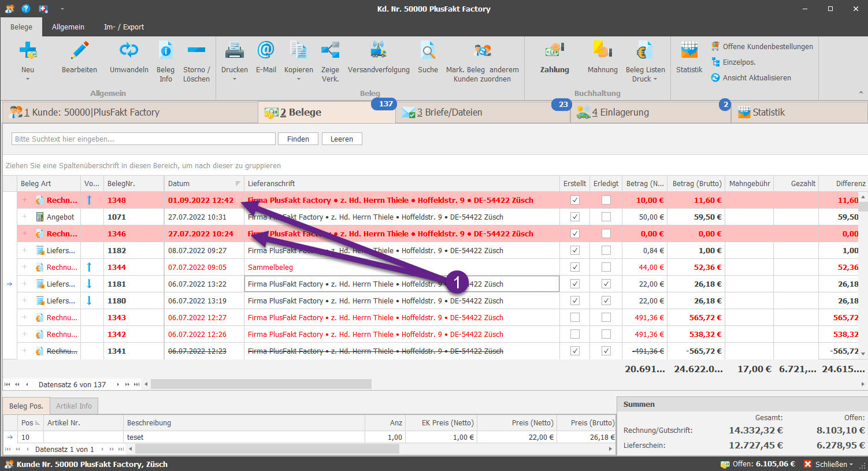Click the Neu new document icon
The image size is (868, 471).
28,51
